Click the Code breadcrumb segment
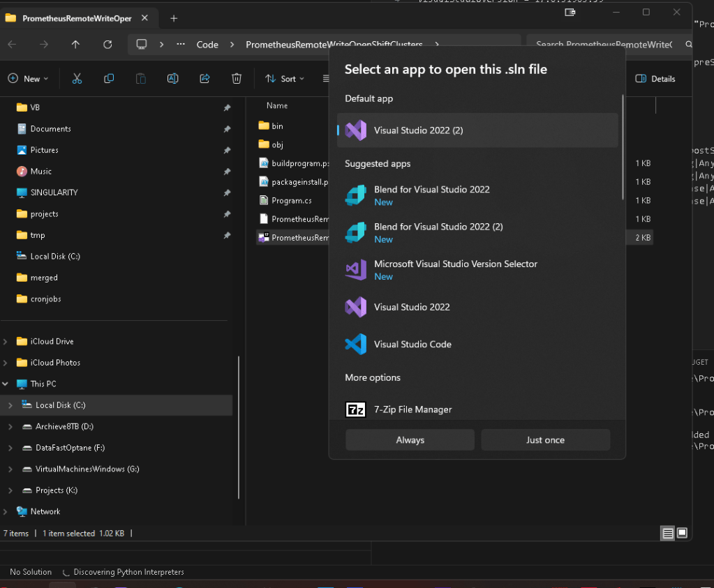 coord(207,45)
